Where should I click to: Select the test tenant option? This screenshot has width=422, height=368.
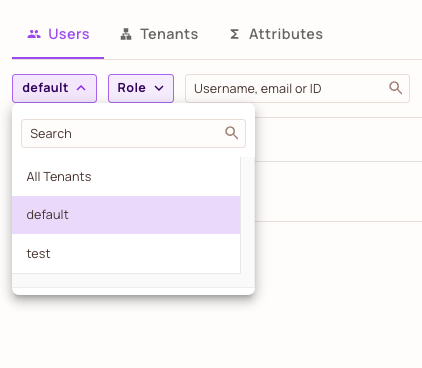click(126, 254)
